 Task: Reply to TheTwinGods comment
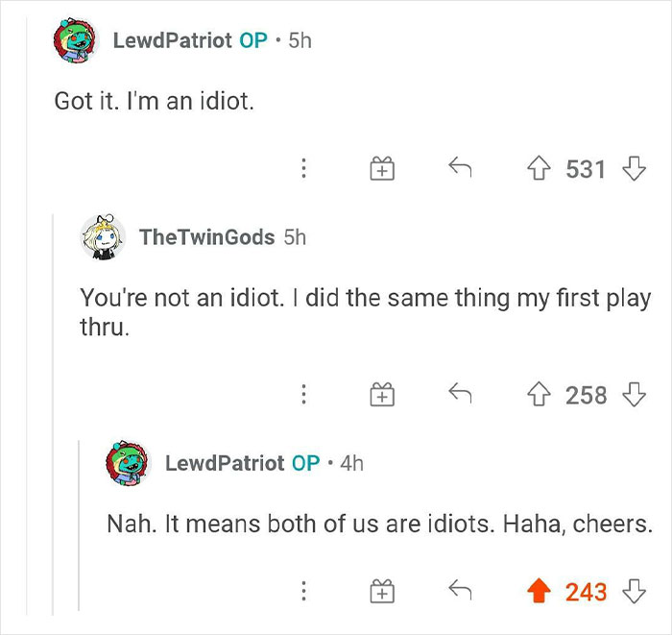(460, 395)
